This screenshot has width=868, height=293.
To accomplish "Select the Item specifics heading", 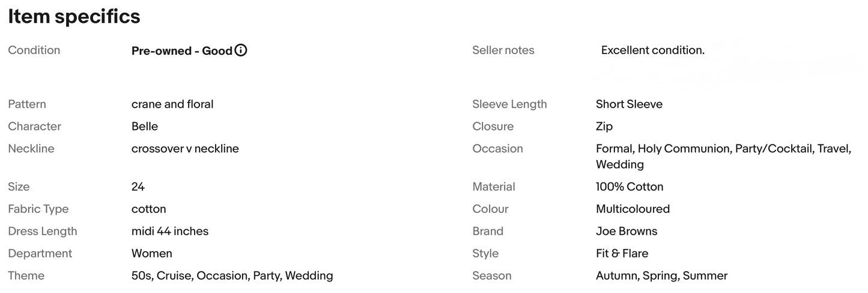I will tap(74, 17).
